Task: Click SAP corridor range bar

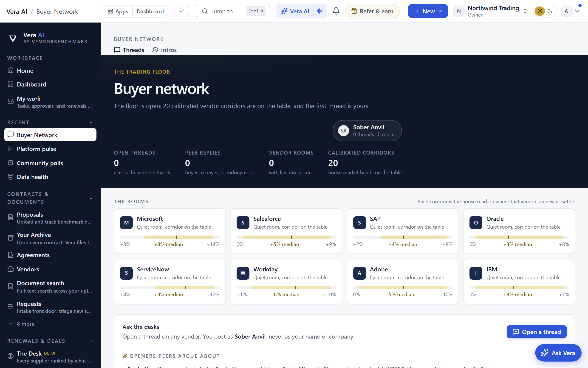Action: tap(403, 237)
